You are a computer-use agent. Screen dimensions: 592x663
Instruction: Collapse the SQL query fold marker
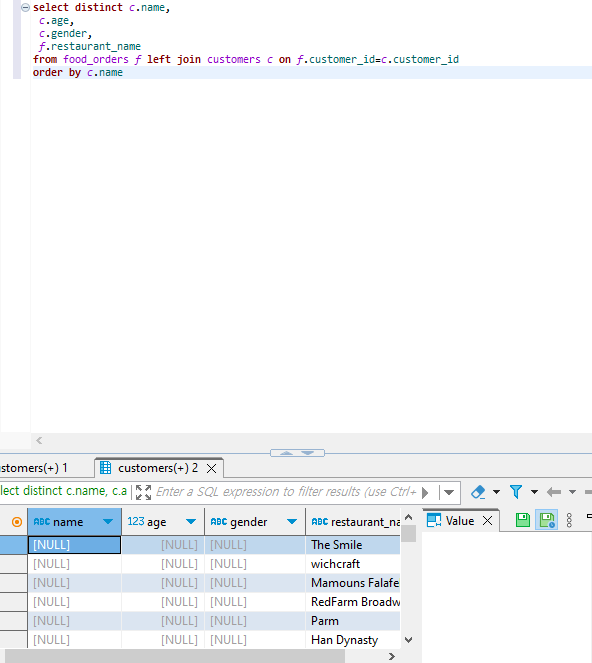tap(25, 7)
